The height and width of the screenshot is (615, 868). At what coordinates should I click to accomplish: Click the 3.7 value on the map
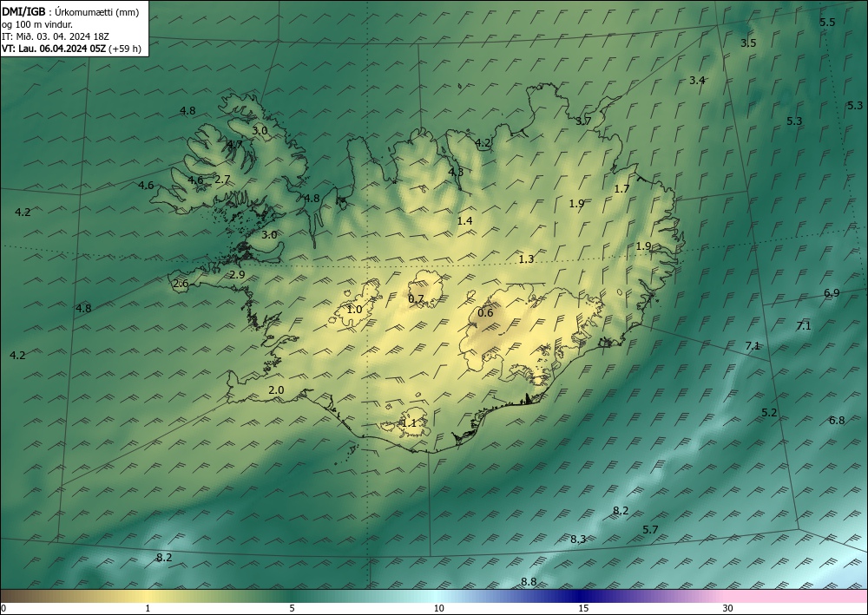[583, 121]
